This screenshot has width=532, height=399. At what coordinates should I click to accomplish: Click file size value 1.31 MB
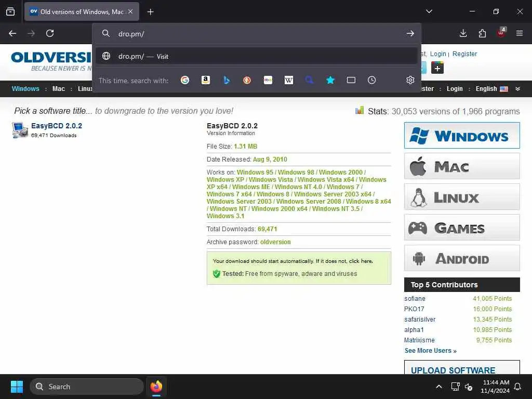pos(245,146)
